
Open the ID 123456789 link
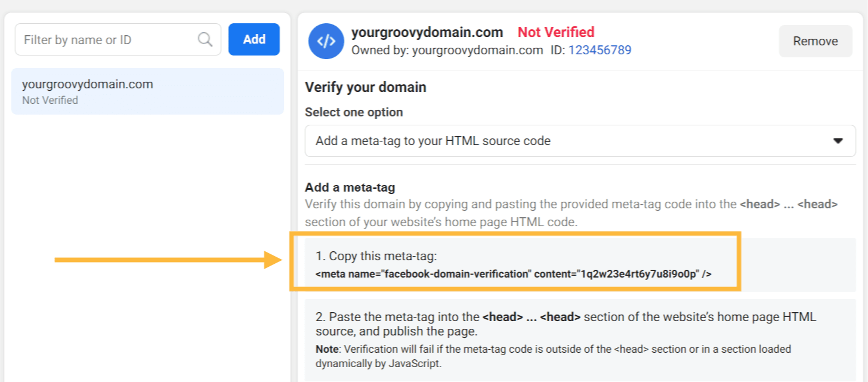600,50
